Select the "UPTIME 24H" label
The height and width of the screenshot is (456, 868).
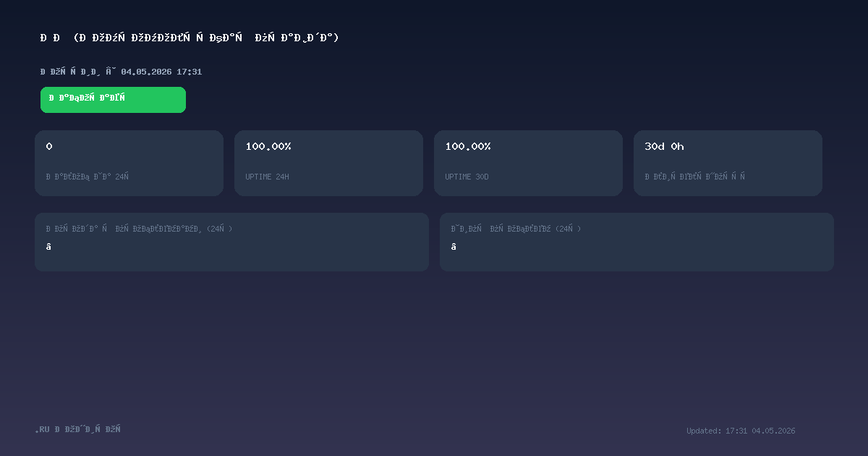(267, 177)
